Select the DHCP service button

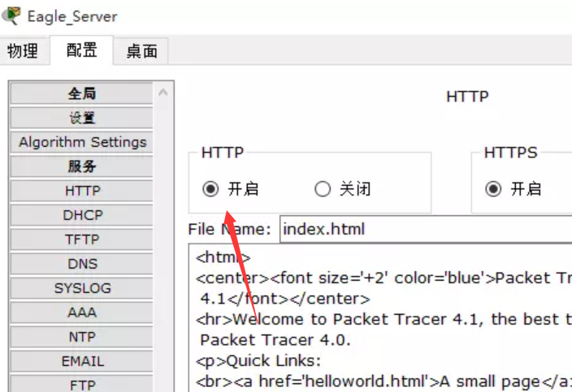82,215
